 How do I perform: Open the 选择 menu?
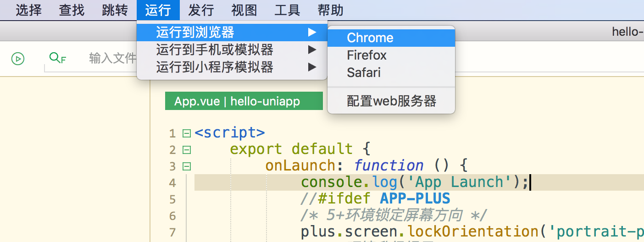pos(28,10)
